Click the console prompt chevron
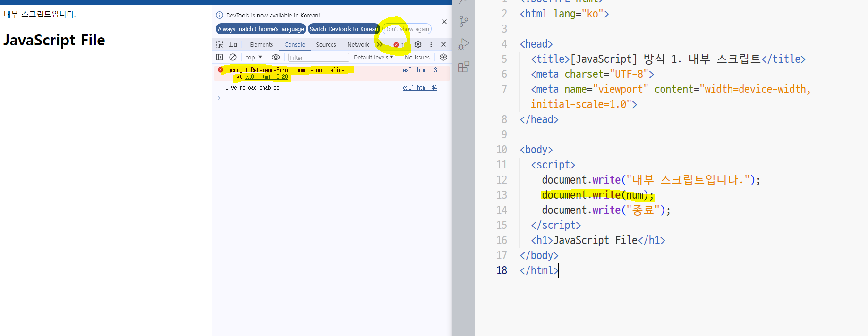 (219, 98)
